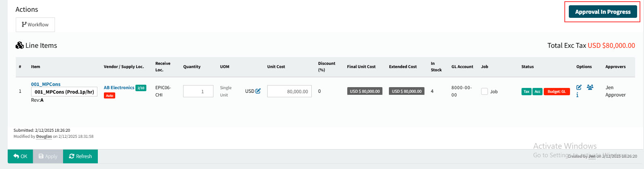The width and height of the screenshot is (644, 169).
Task: Click the line info icon
Action: coord(577,95)
